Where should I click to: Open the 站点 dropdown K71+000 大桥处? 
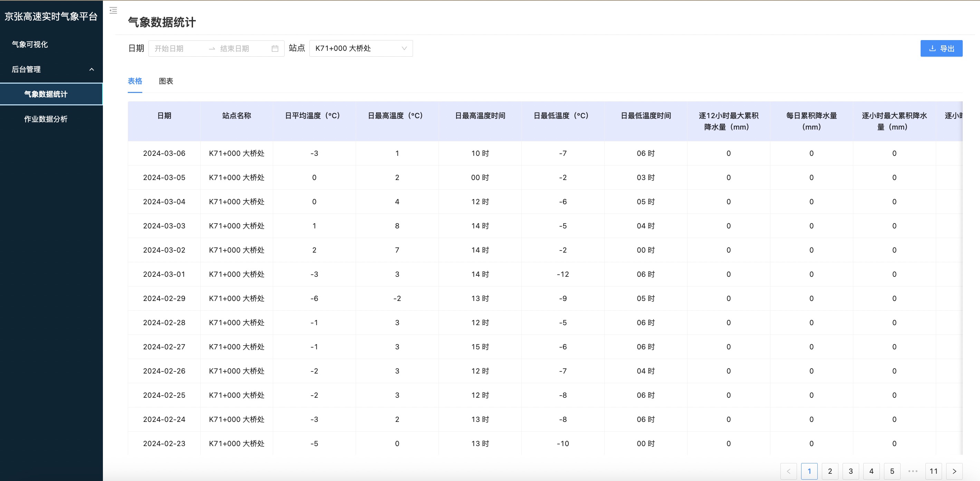[361, 48]
